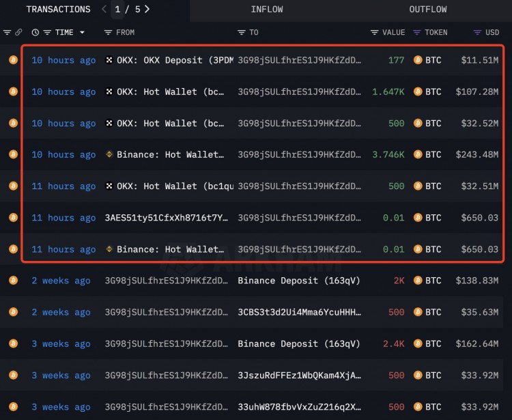Open the TRANSACTIONS tab
This screenshot has width=512, height=420.
tap(59, 10)
